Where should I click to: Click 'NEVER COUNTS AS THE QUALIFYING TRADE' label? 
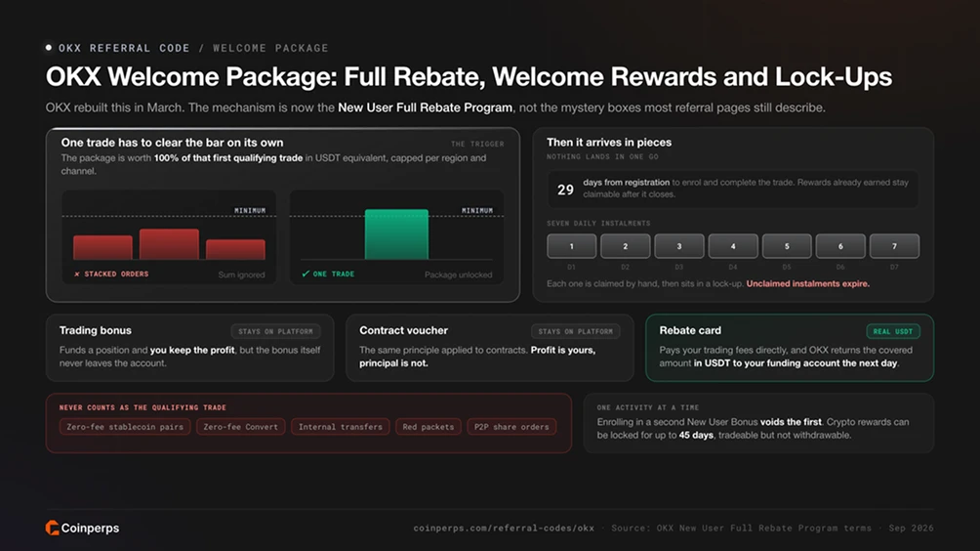[x=143, y=407]
